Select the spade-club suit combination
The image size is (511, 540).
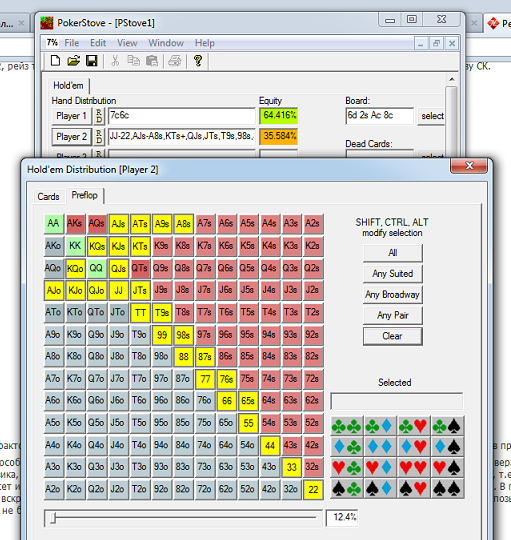[x=346, y=488]
